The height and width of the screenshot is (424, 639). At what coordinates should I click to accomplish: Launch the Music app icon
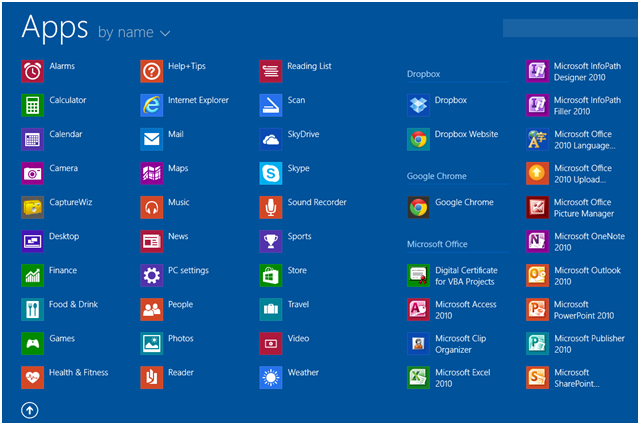[x=152, y=208]
